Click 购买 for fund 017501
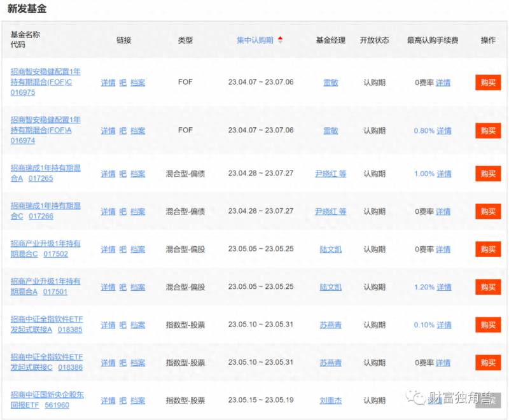 (x=488, y=287)
